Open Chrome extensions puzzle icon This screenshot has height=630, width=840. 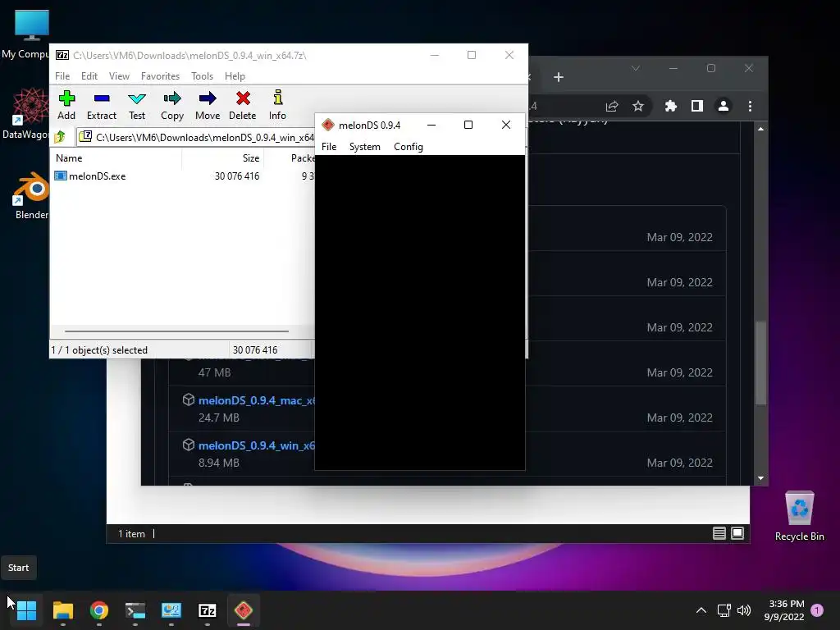[x=671, y=106]
